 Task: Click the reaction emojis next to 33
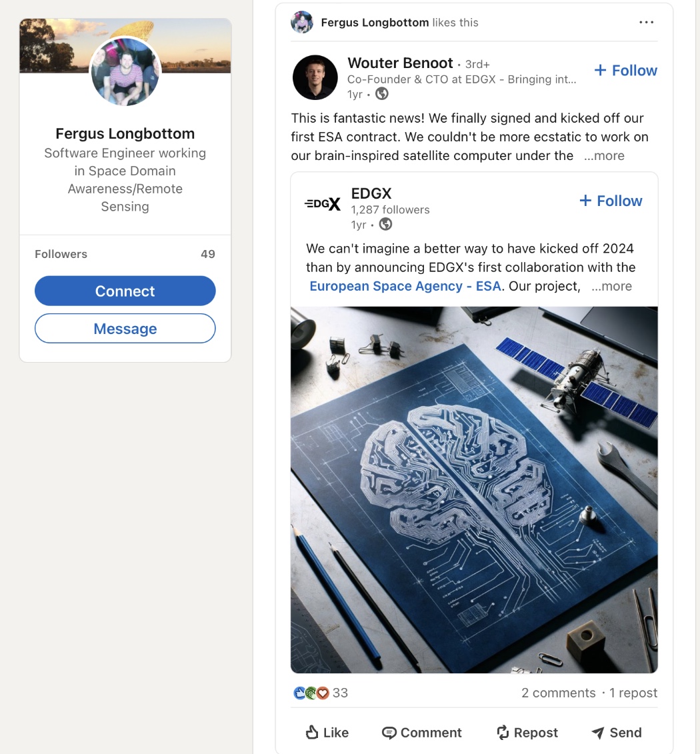pos(311,693)
